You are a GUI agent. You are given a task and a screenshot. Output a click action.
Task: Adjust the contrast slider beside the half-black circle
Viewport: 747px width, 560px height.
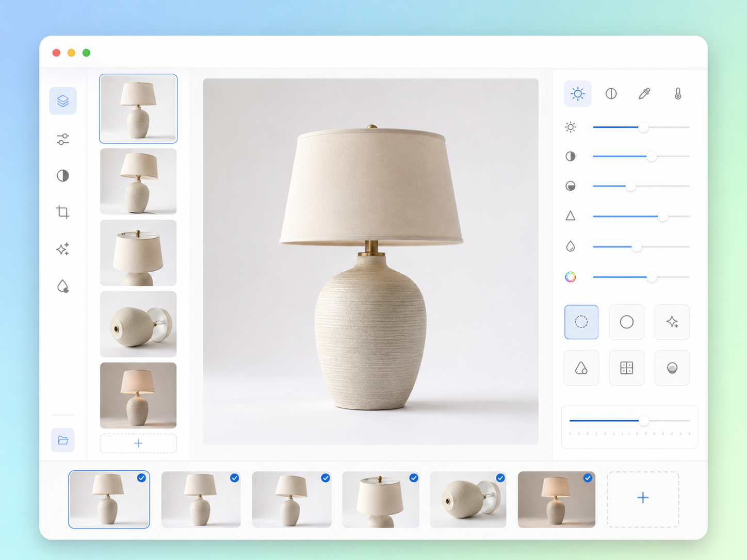641,156
